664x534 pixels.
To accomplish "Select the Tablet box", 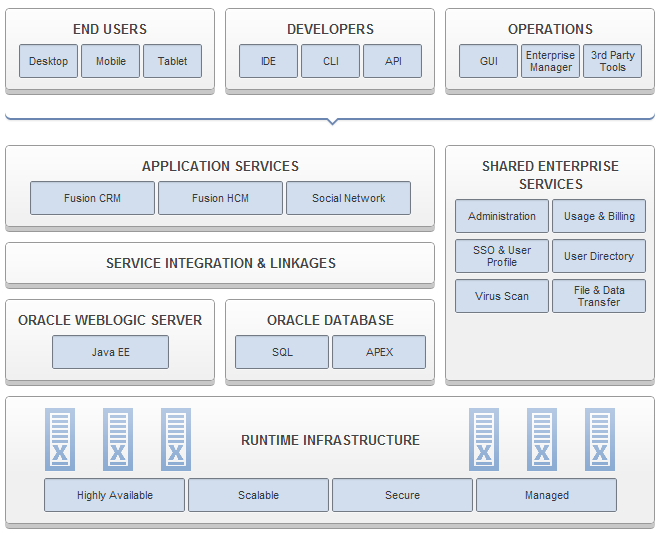I will tap(172, 61).
